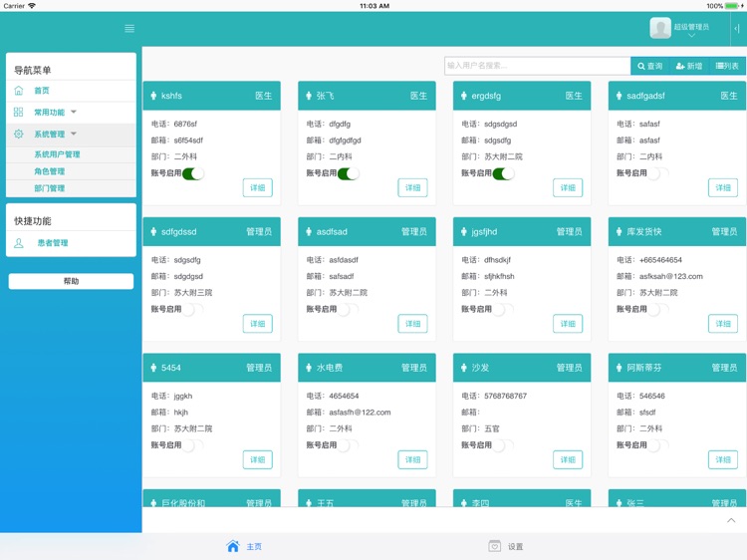This screenshot has width=747, height=560.
Task: Disable account toggle for ergdsfg
Action: (x=504, y=173)
